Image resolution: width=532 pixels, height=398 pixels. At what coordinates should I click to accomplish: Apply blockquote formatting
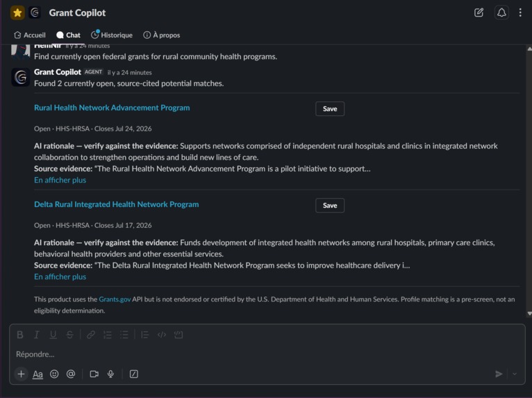145,335
